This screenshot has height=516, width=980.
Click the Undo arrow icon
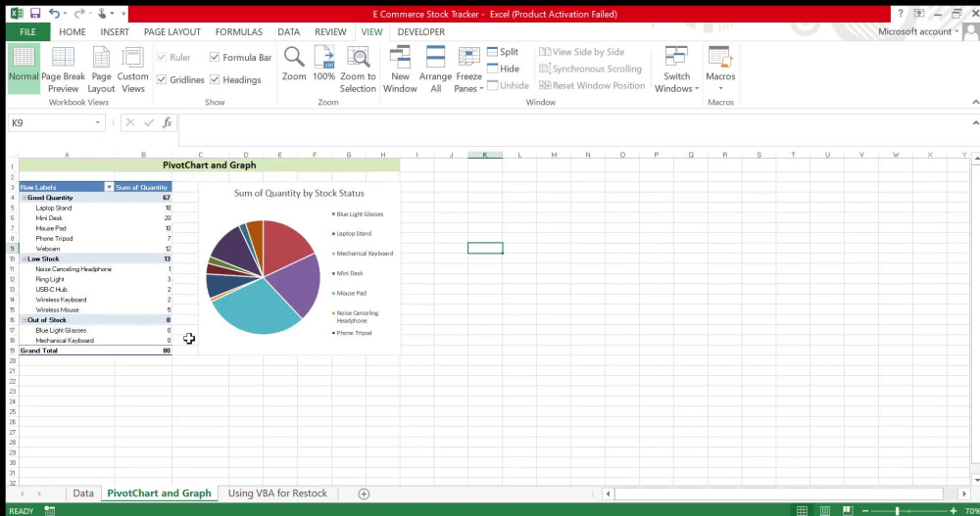pyautogui.click(x=54, y=13)
